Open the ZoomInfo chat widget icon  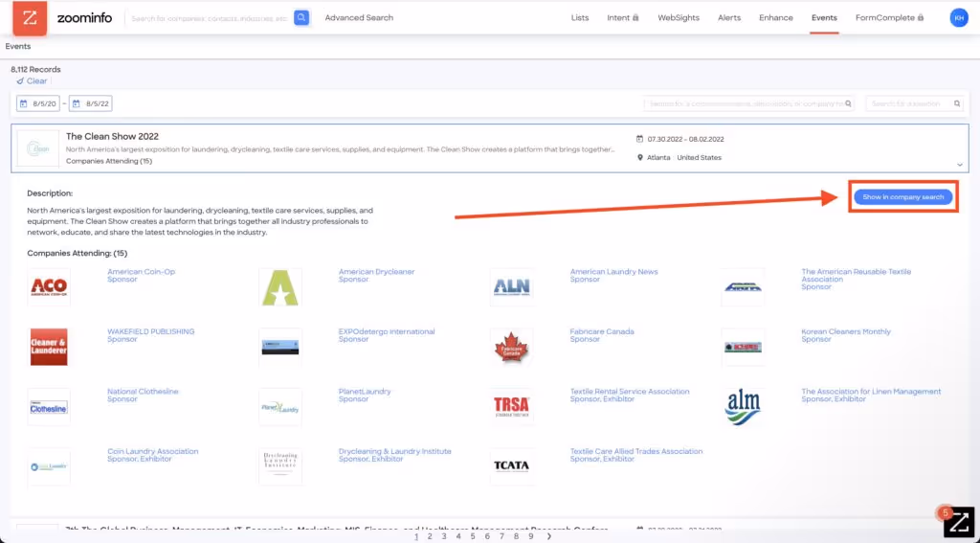click(x=958, y=521)
